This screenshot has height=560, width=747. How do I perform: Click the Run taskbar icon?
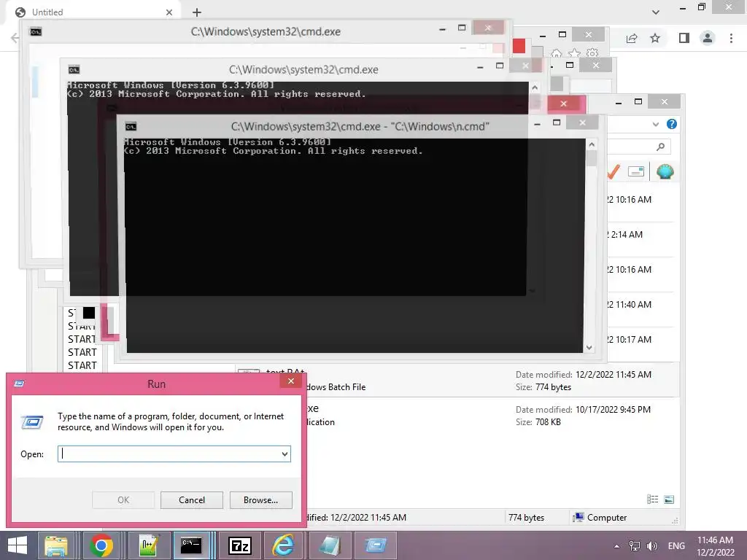[376, 545]
